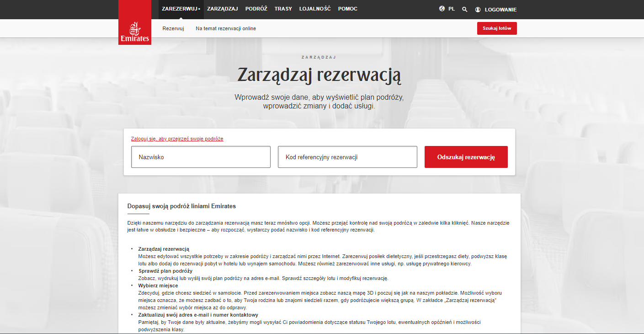Click the Wybierz miejsce bullet title
The image size is (644, 334).
(x=158, y=286)
